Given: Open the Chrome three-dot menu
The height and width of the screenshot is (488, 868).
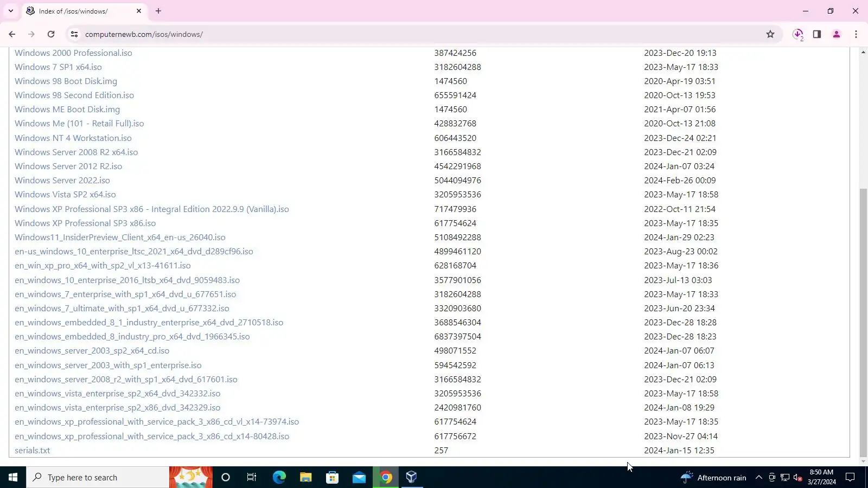Looking at the screenshot, I should pyautogui.click(x=856, y=34).
